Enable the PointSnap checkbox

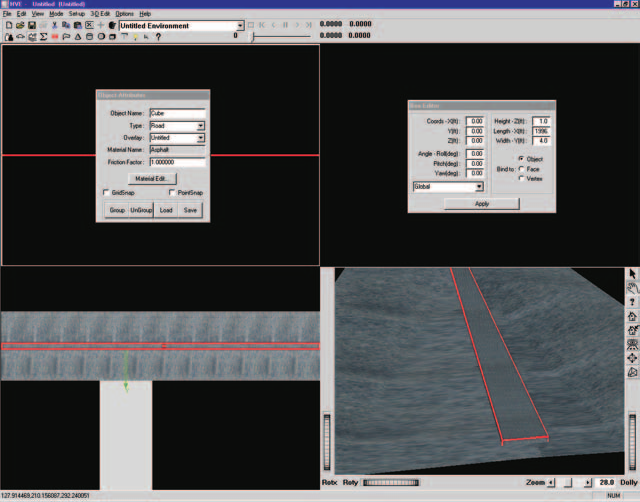tap(172, 192)
